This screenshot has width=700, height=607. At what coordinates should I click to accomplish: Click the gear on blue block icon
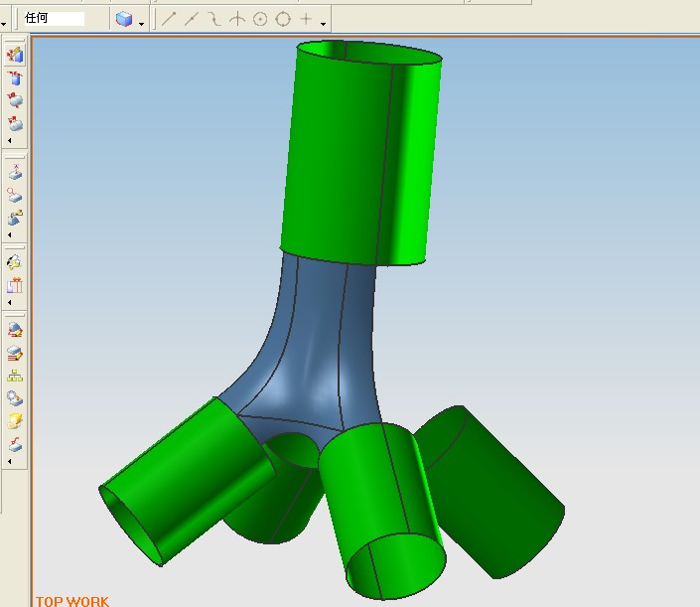[15, 398]
